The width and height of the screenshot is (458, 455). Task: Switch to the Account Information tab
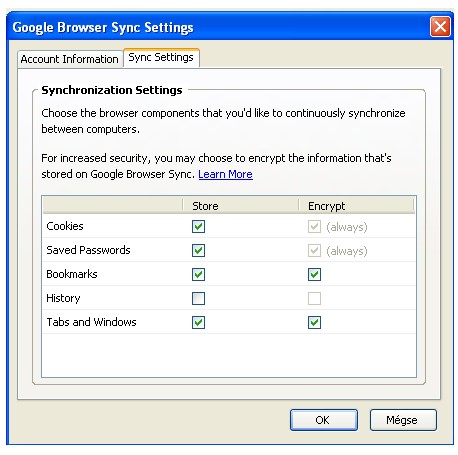70,59
